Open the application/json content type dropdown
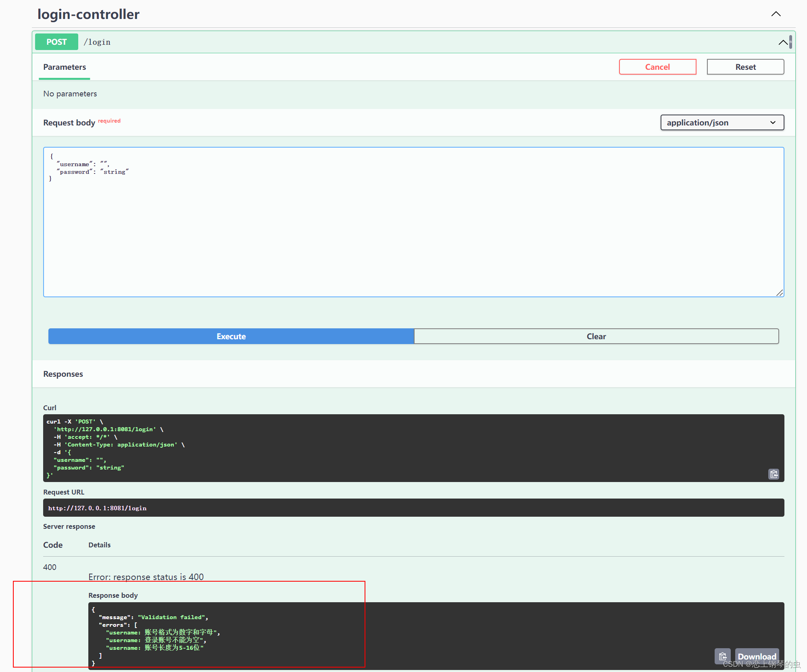The height and width of the screenshot is (672, 807). 722,123
